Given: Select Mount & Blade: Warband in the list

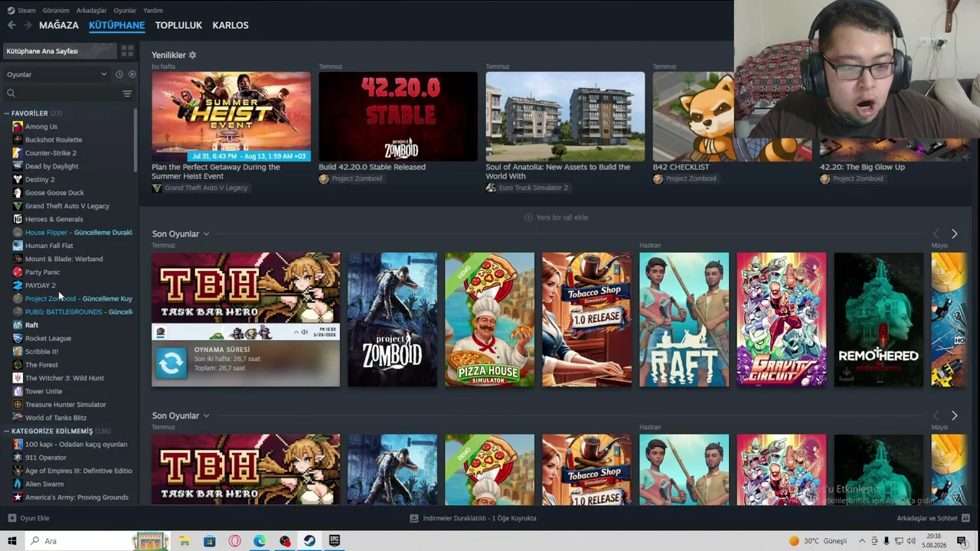Looking at the screenshot, I should point(64,259).
